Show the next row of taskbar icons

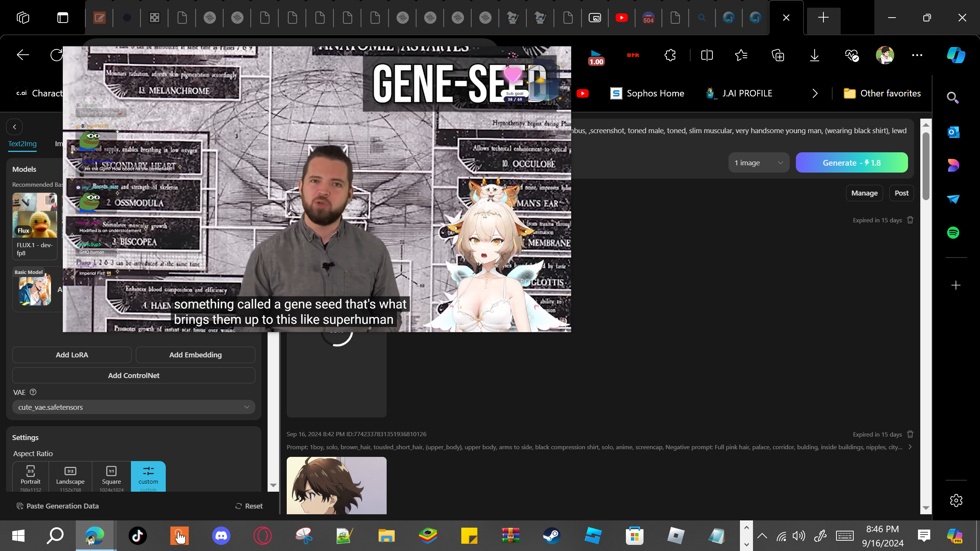[x=746, y=544]
